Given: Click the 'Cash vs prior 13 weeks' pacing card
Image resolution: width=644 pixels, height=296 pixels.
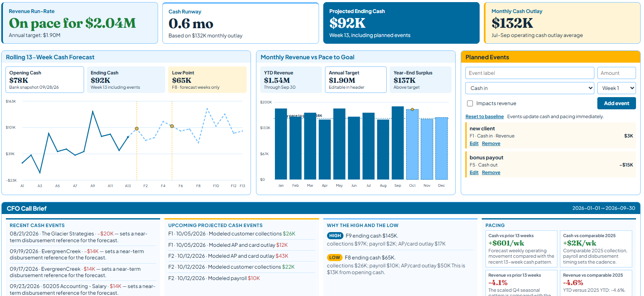Looking at the screenshot, I should tap(521, 249).
